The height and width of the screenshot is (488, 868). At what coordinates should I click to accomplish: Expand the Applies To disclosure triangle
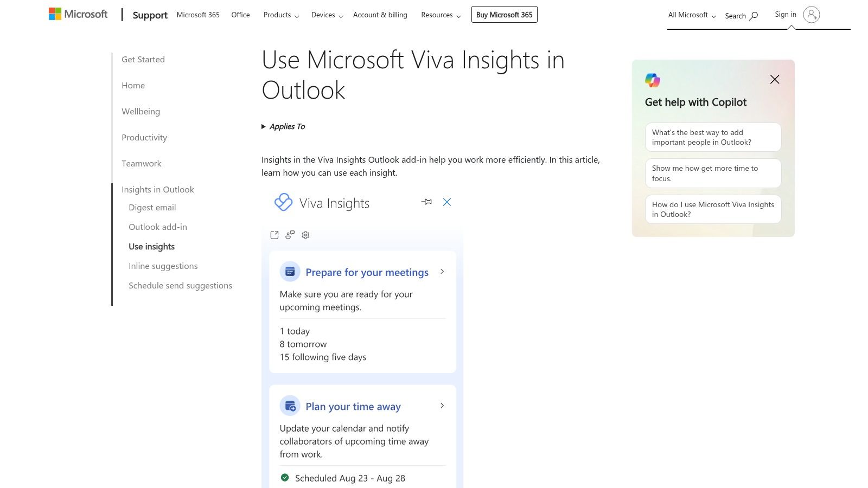pos(264,126)
